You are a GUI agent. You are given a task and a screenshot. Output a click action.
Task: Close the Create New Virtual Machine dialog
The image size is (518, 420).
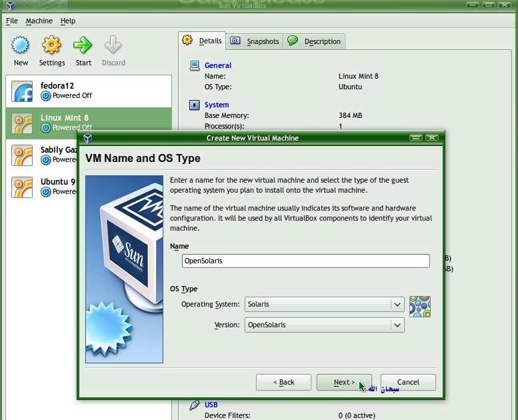tap(432, 137)
